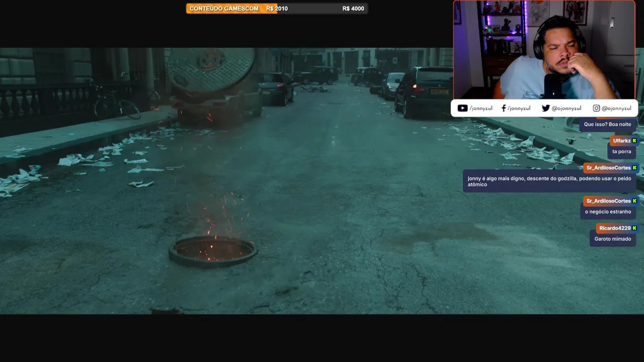
Task: Open the Twitter @ojonnyzul handle
Action: (567, 109)
